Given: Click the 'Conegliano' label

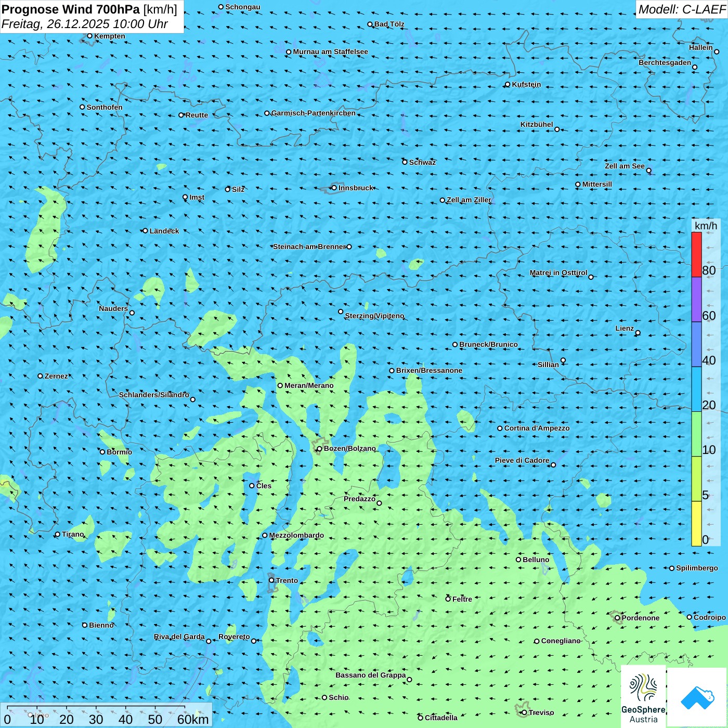Looking at the screenshot, I should 561,641.
